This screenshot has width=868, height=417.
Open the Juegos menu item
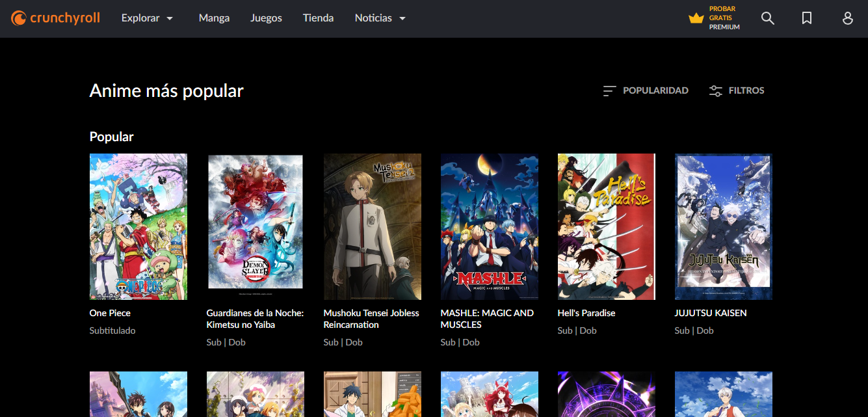(266, 18)
